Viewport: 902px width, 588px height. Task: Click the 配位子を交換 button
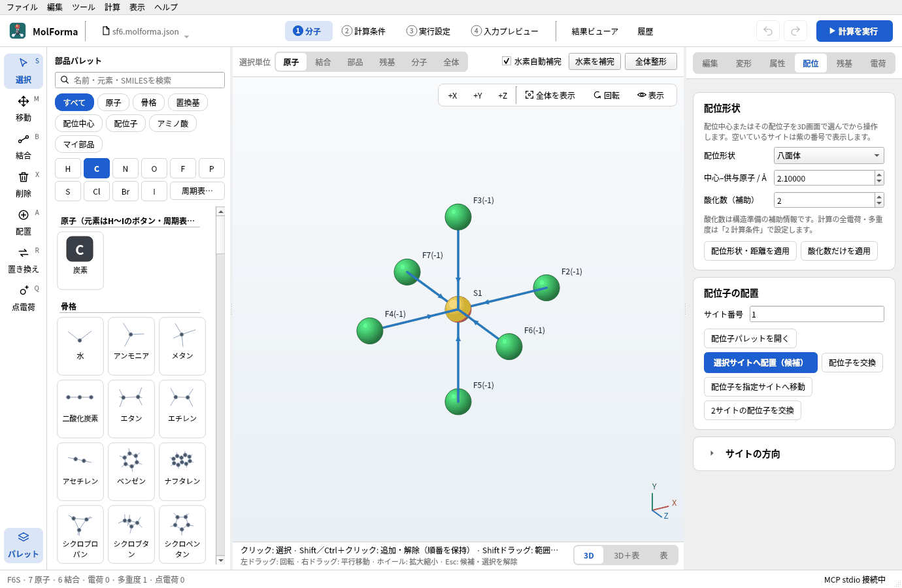pos(852,363)
